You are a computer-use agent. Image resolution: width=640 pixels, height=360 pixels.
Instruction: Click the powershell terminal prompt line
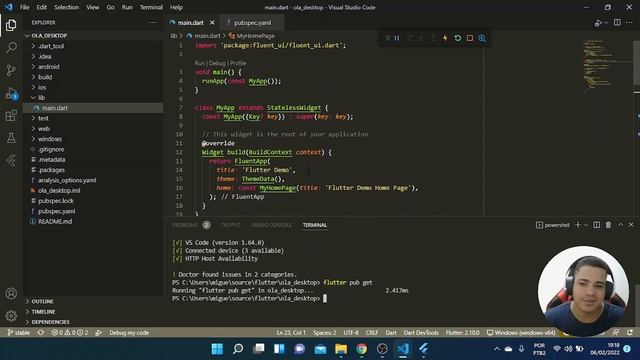(249, 298)
